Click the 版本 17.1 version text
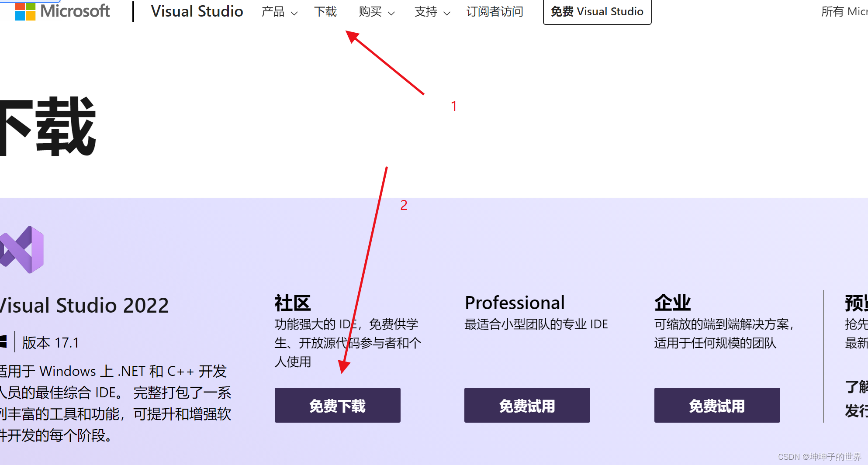The height and width of the screenshot is (465, 868). (x=51, y=343)
